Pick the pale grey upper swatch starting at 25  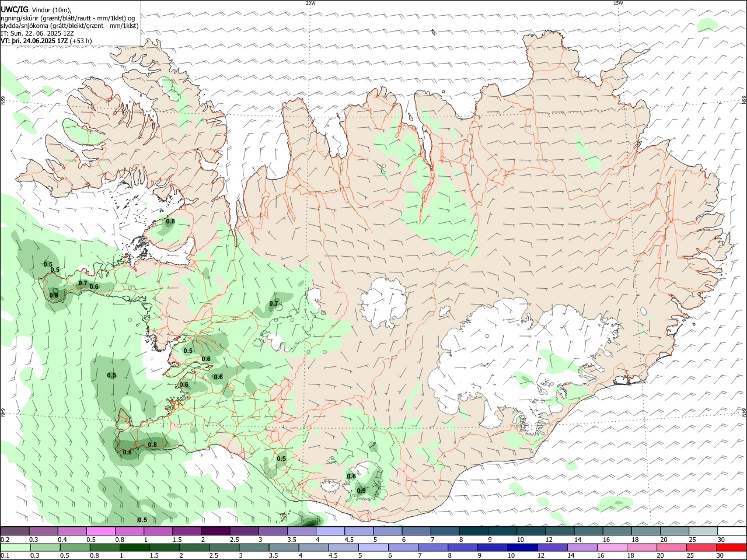pyautogui.click(x=704, y=531)
